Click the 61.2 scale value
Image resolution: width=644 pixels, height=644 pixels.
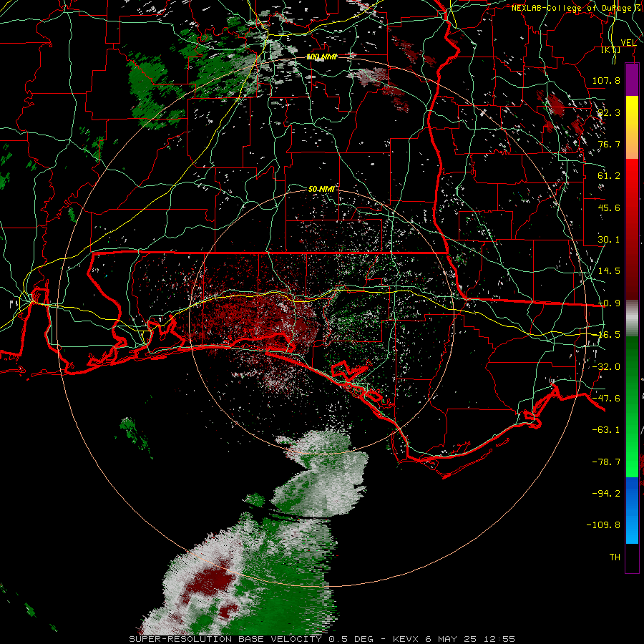coord(609,176)
